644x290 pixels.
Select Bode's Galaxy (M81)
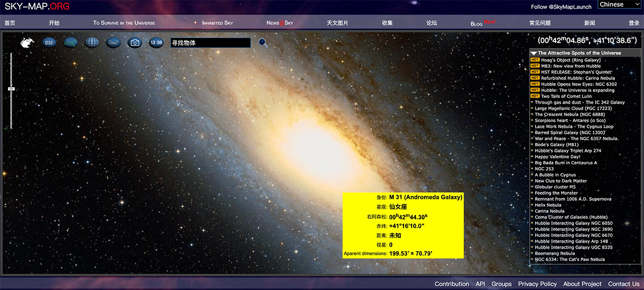click(558, 144)
